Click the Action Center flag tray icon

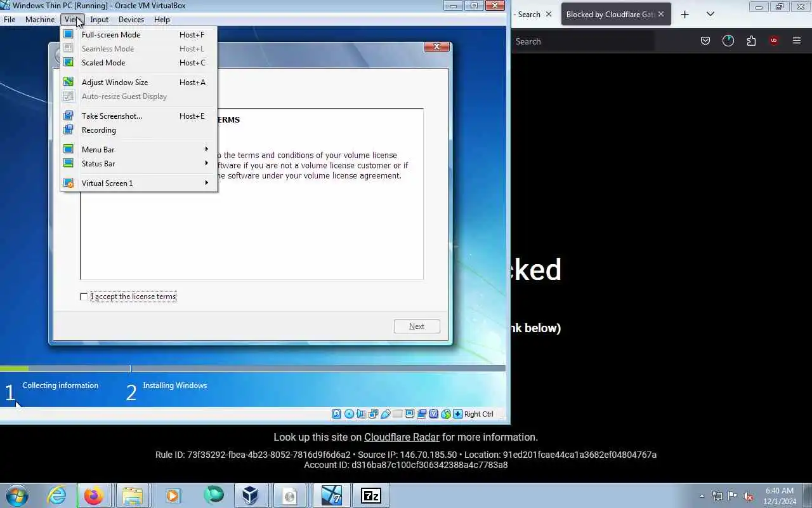[733, 496]
